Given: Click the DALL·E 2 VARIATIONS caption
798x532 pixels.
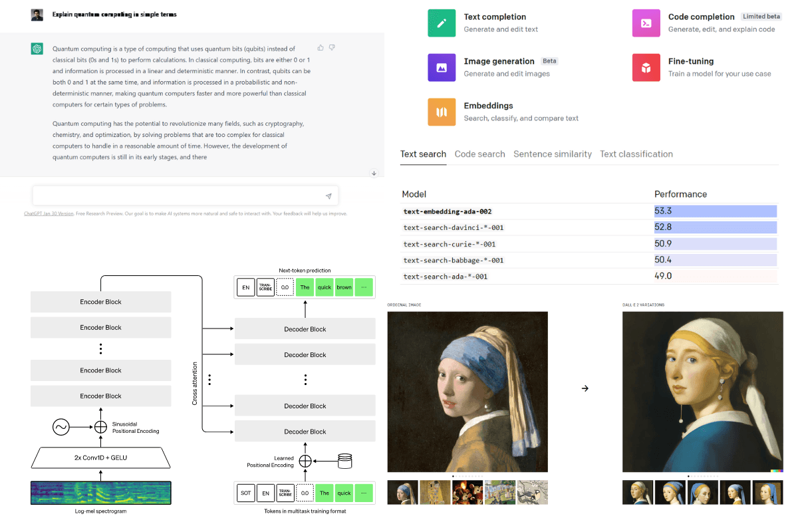Looking at the screenshot, I should click(644, 305).
